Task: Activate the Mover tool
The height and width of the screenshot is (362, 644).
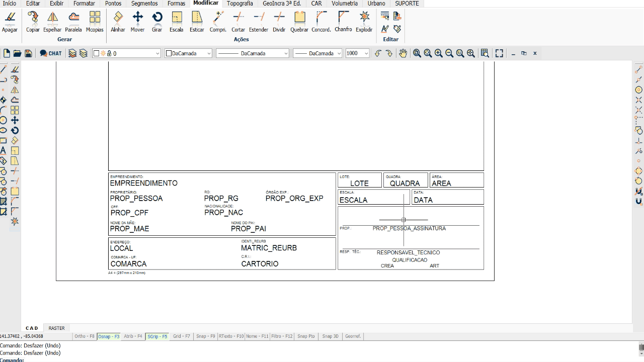Action: tap(137, 22)
